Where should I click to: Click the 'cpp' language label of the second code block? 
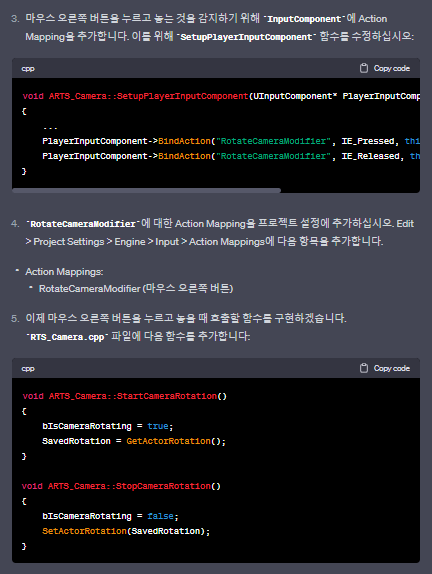pyautogui.click(x=28, y=369)
